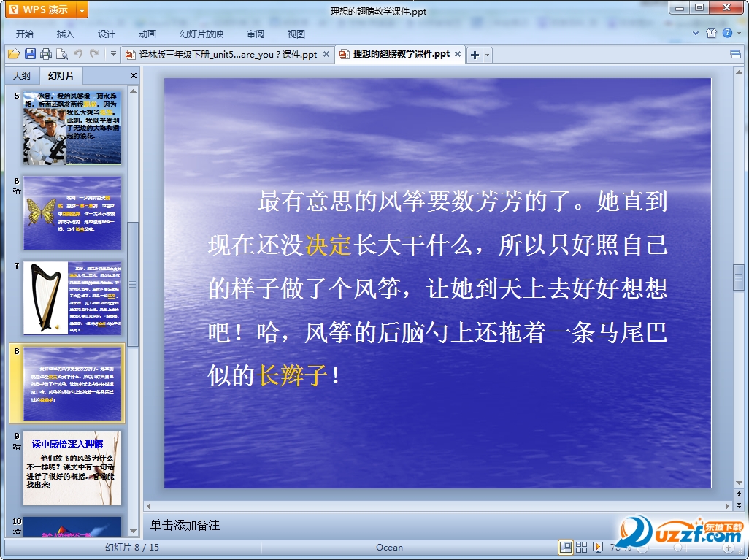This screenshot has width=749, height=560.
Task: Click the Ocean theme name in status bar
Action: coord(389,548)
